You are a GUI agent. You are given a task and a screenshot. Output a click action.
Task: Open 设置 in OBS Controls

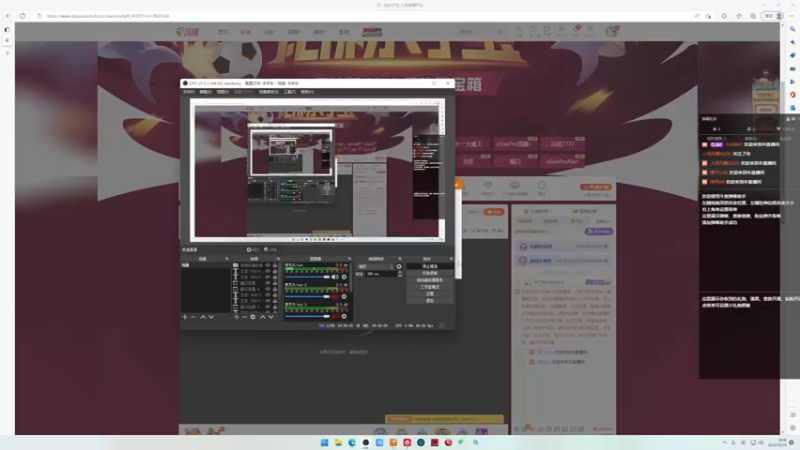[430, 294]
